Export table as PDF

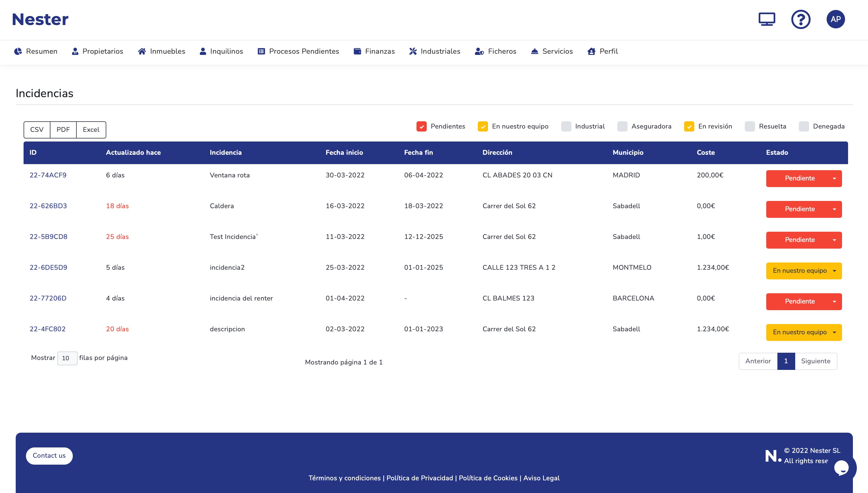coord(63,130)
